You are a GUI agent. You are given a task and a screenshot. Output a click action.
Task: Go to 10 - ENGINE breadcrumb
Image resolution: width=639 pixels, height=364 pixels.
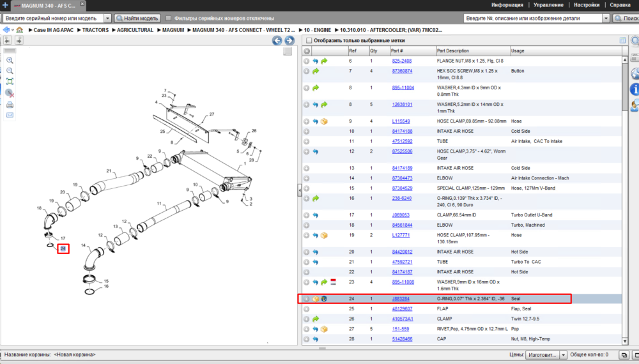pos(318,30)
